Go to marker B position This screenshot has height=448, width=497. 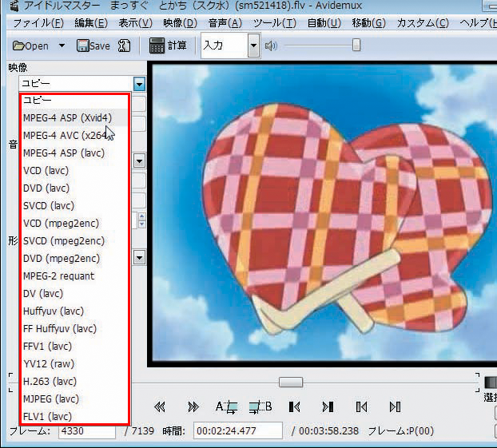[395, 406]
